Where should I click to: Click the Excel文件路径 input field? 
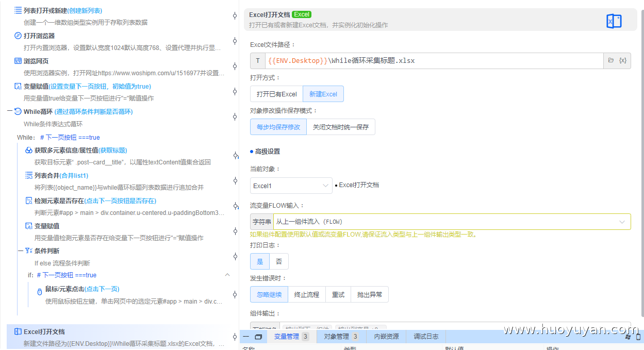pyautogui.click(x=434, y=60)
